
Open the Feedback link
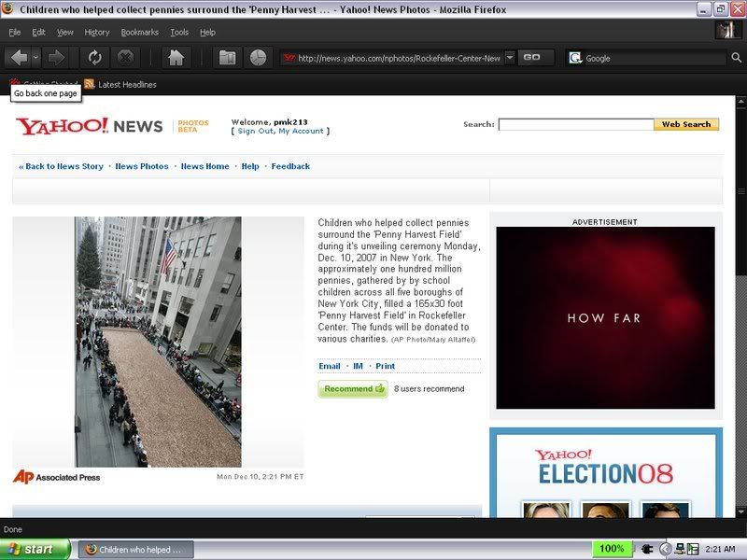290,166
